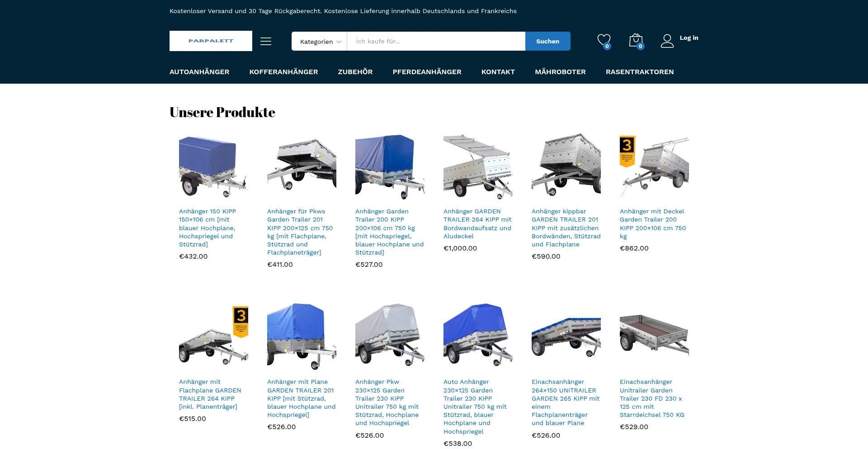Viewport: 868px width, 449px height.
Task: Click the Log in link
Action: 689,38
